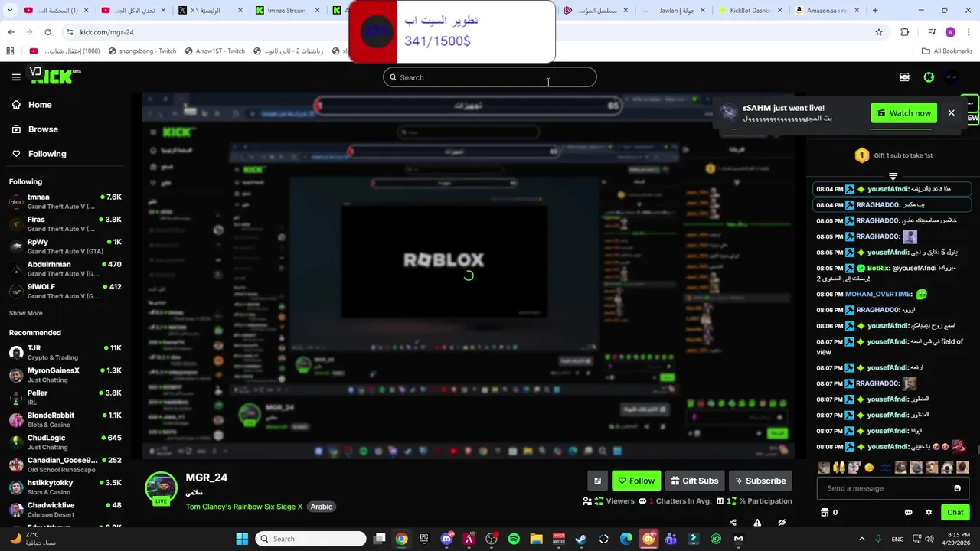980x551 pixels.
Task: Open Abdulrhman channel in sidebar
Action: click(65, 269)
